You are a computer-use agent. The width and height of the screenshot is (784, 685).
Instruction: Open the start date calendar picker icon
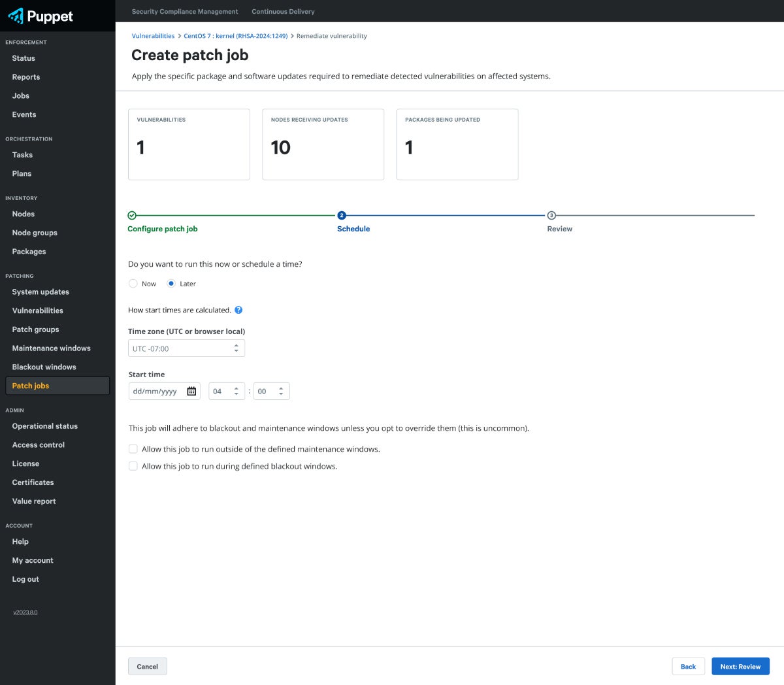point(191,392)
